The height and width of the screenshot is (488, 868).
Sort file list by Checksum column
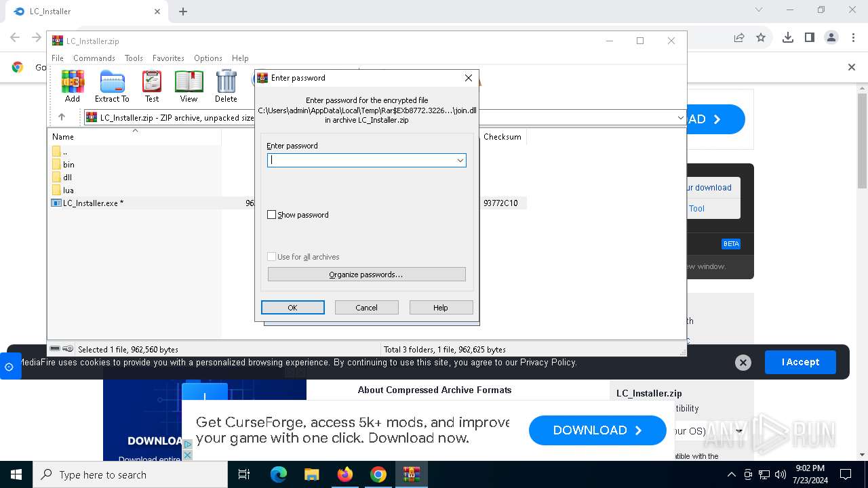coord(502,137)
